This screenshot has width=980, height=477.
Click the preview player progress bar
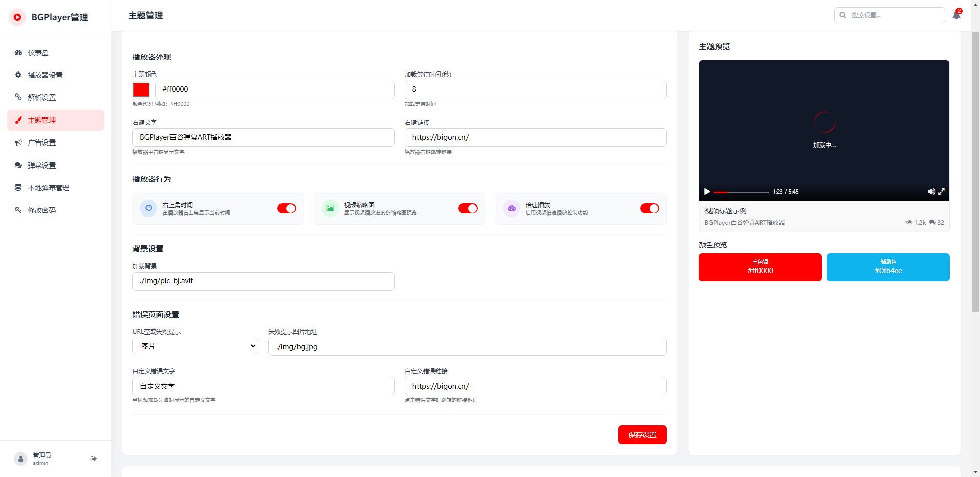tap(741, 192)
